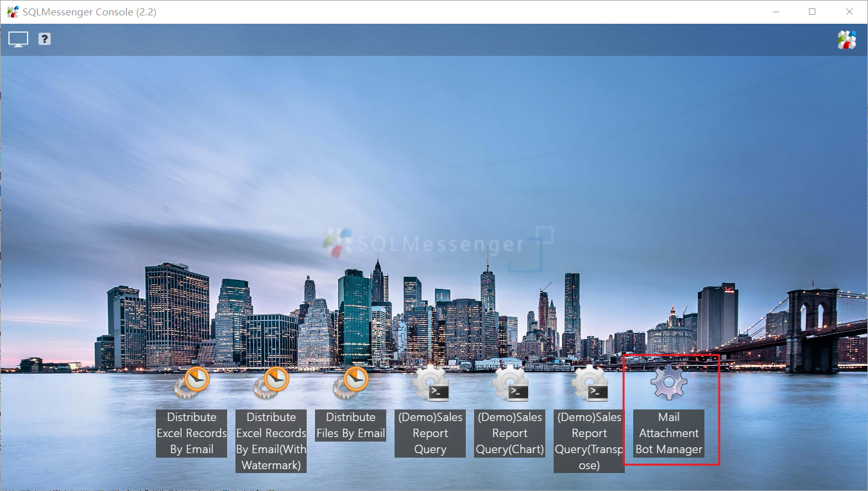Image resolution: width=868 pixels, height=491 pixels.
Task: Maximize the SQLMessenger Console window
Action: [x=812, y=12]
